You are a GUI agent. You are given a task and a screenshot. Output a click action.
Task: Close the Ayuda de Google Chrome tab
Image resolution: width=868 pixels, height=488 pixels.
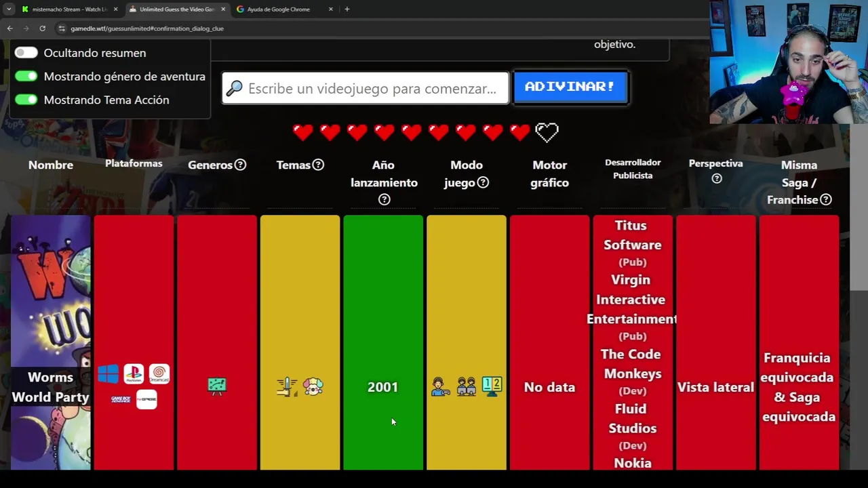[331, 9]
